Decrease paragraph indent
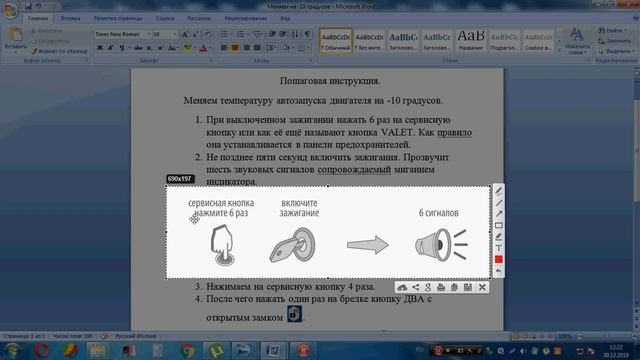 pyautogui.click(x=272, y=34)
